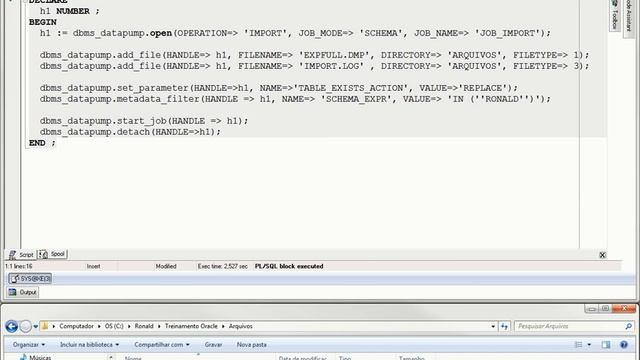640x360 pixels.
Task: Click 'PL/SQL block executed' status message
Action: (289, 266)
